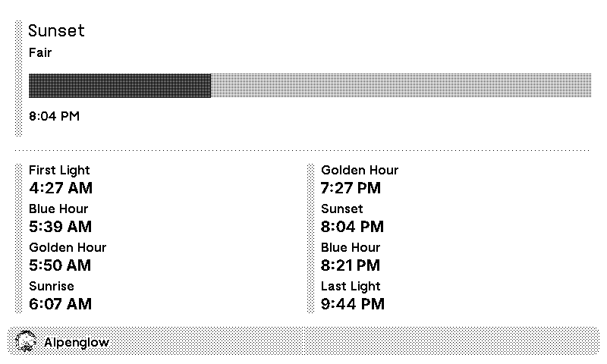607x364 pixels.
Task: Click the filled dark portion of the progress bar
Action: [120, 86]
